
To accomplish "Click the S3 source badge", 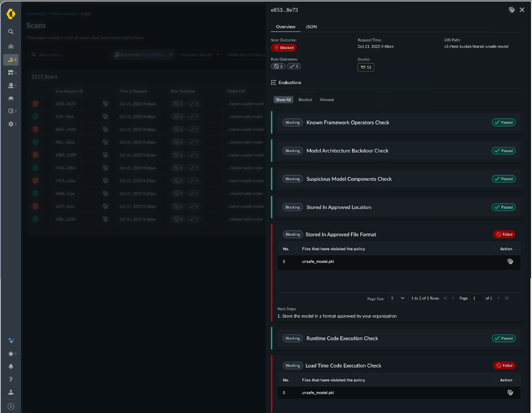I will [366, 67].
